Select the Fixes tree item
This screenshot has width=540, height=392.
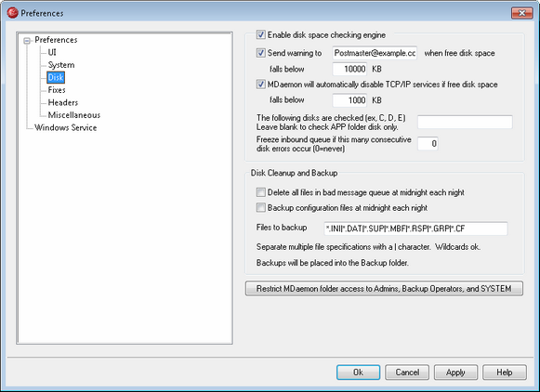click(57, 90)
